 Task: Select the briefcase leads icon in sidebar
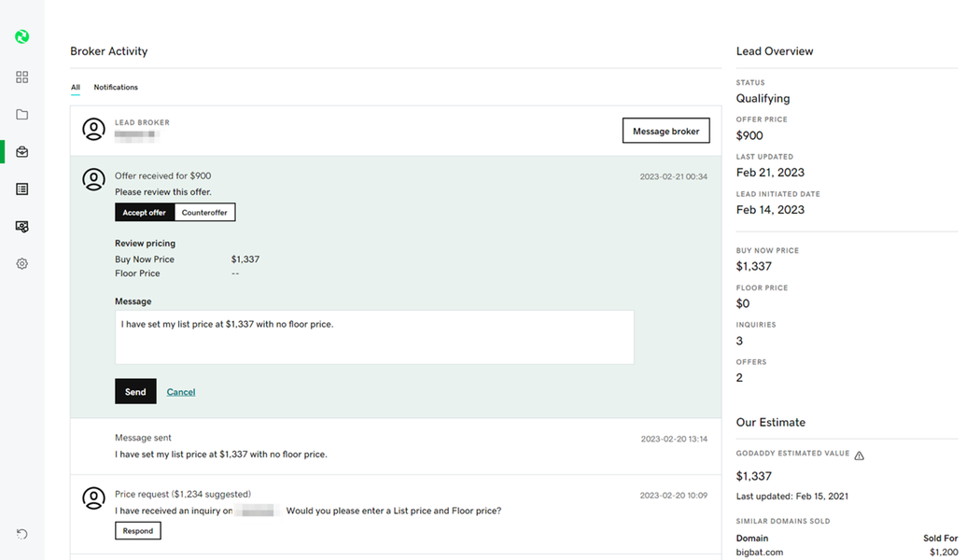(21, 152)
